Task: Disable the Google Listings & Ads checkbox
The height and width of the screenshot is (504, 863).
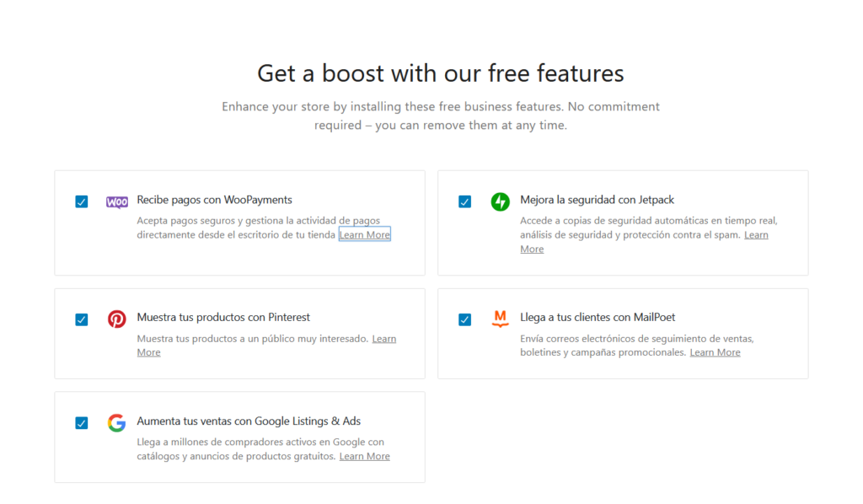Action: pyautogui.click(x=81, y=422)
